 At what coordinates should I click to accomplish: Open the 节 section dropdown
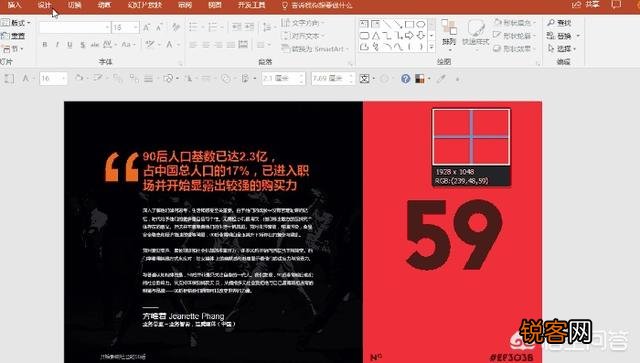[12, 49]
